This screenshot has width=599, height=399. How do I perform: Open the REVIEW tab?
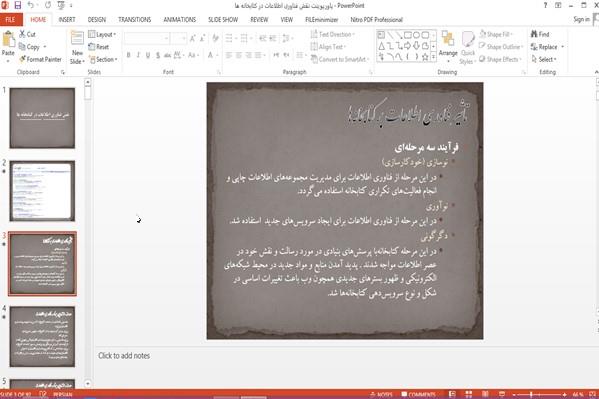pyautogui.click(x=259, y=19)
